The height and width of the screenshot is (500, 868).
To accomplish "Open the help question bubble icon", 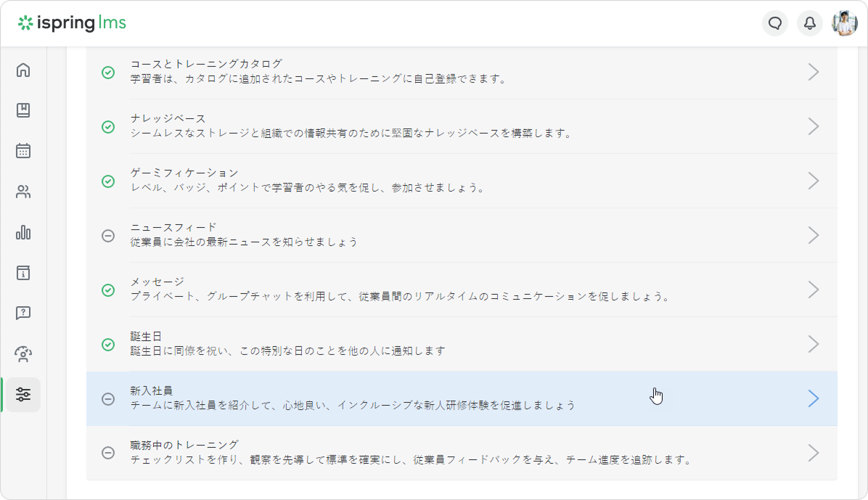I will click(x=23, y=313).
